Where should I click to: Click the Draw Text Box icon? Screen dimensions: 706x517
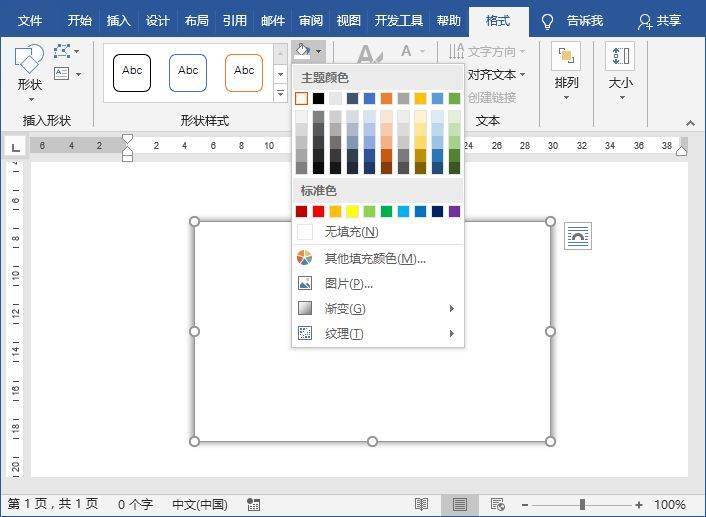click(62, 73)
